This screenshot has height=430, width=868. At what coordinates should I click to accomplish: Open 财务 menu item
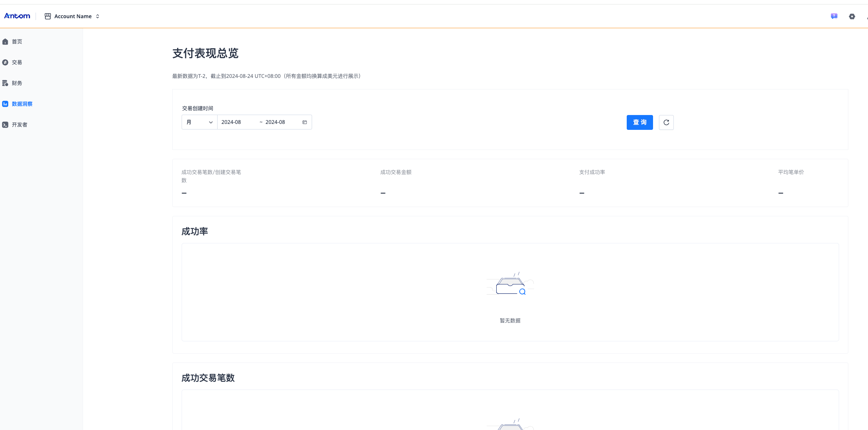click(x=17, y=83)
